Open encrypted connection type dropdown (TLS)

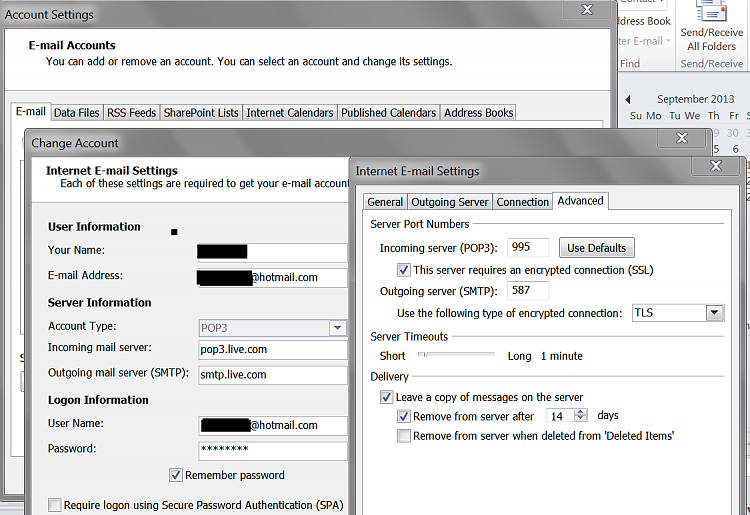point(714,313)
